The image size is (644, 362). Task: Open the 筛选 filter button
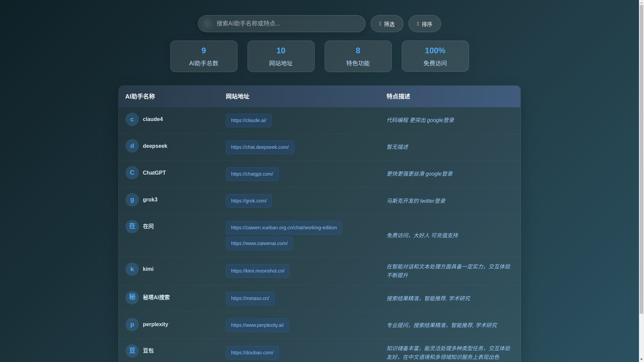point(387,24)
